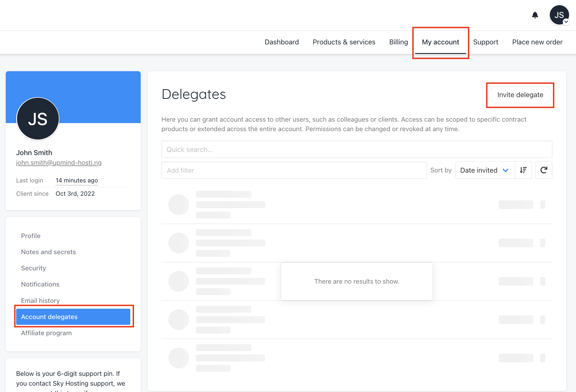The image size is (576, 392).
Task: Expand the Date invited sort dropdown
Action: tap(485, 170)
